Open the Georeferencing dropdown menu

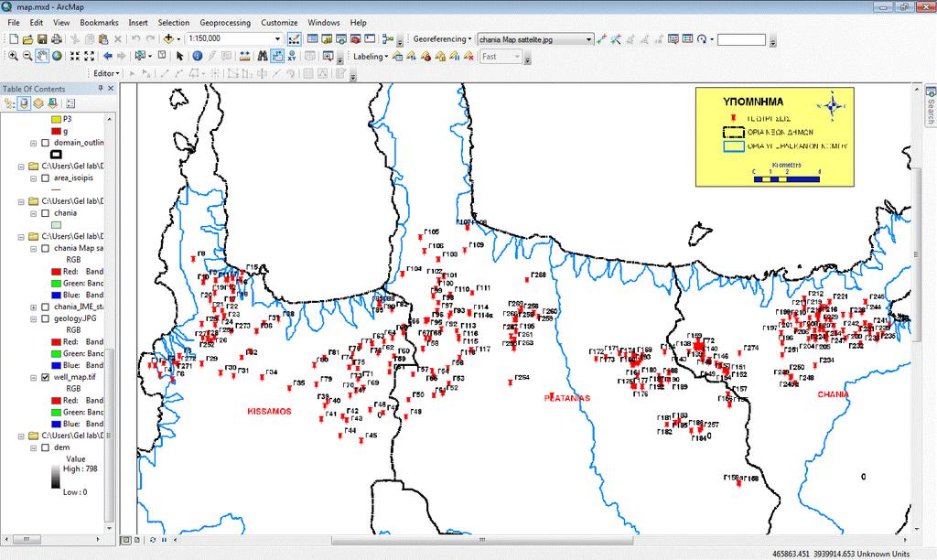click(x=442, y=39)
